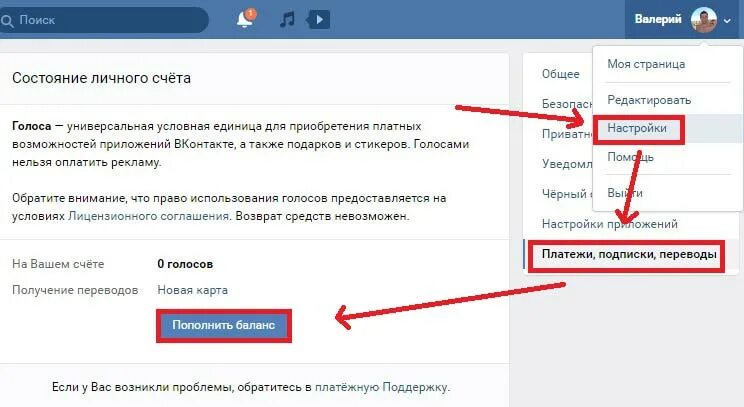The height and width of the screenshot is (407, 744).
Task: Switch to the Общее settings tab
Action: tap(561, 74)
